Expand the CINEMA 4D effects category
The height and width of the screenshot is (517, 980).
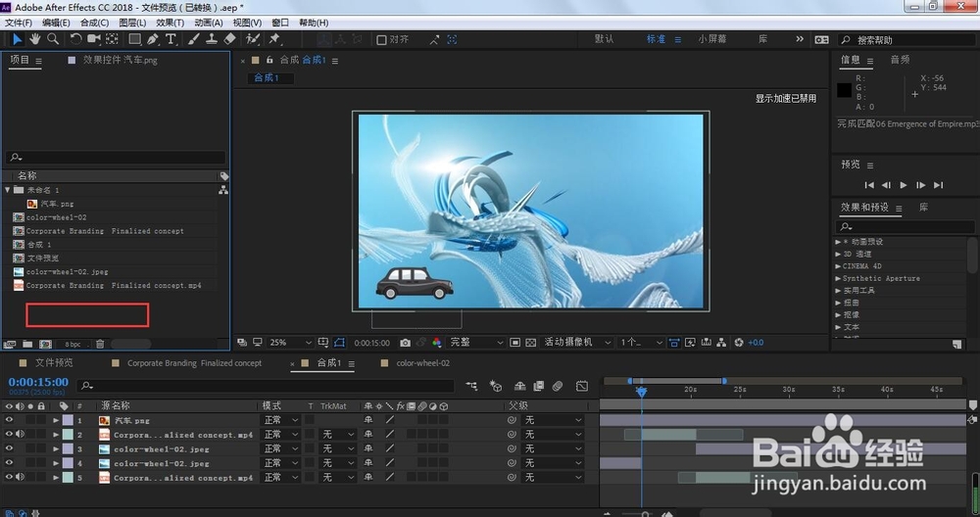point(838,266)
